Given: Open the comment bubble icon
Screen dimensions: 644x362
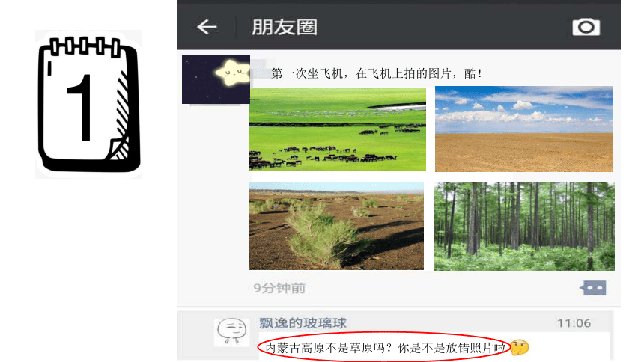Looking at the screenshot, I should [x=592, y=288].
